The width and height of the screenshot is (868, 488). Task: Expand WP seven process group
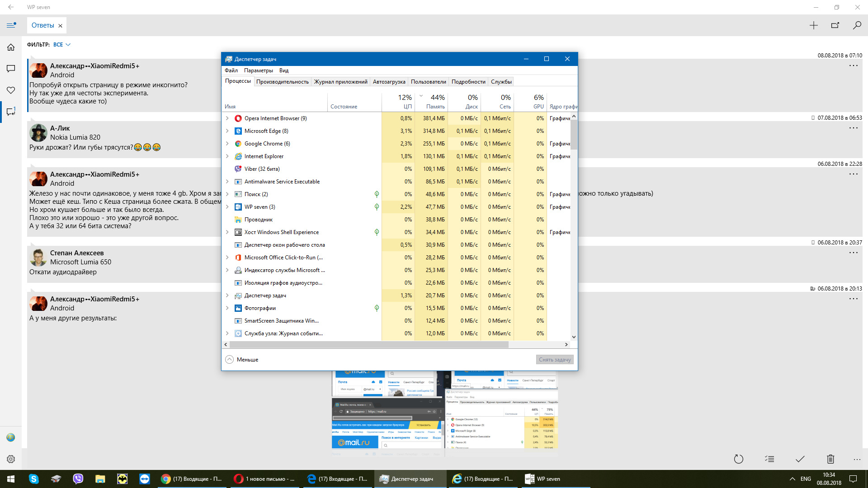(x=227, y=207)
